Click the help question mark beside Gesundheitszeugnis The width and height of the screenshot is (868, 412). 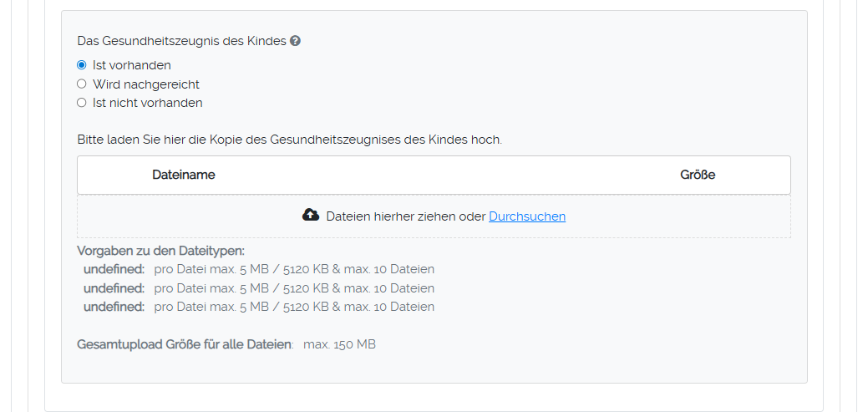[295, 41]
